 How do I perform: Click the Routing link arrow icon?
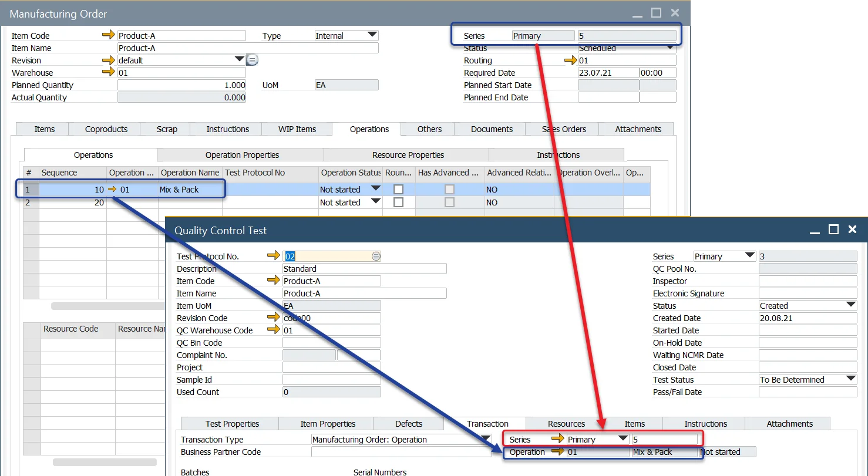[x=570, y=60]
